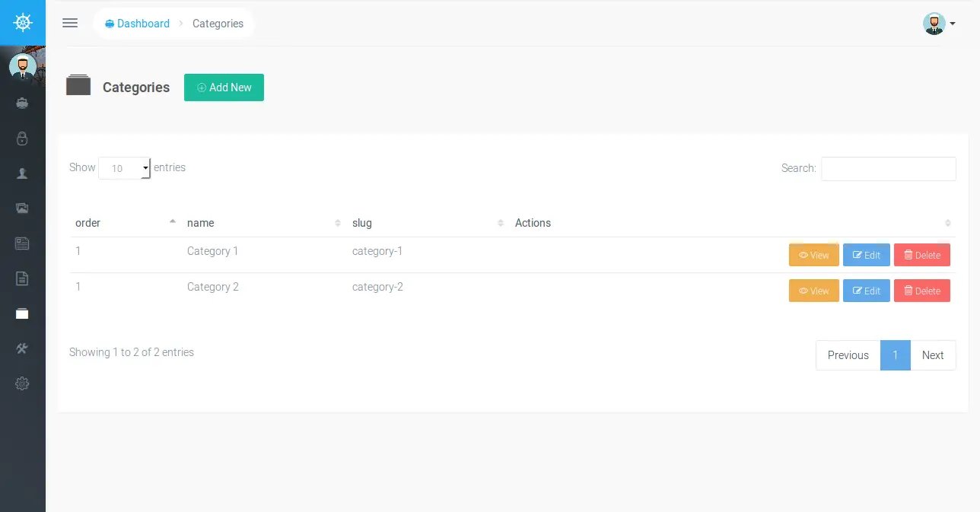Image resolution: width=980 pixels, height=512 pixels.
Task: Open the boat Dashboard icon in sidebar
Action: pyautogui.click(x=22, y=103)
